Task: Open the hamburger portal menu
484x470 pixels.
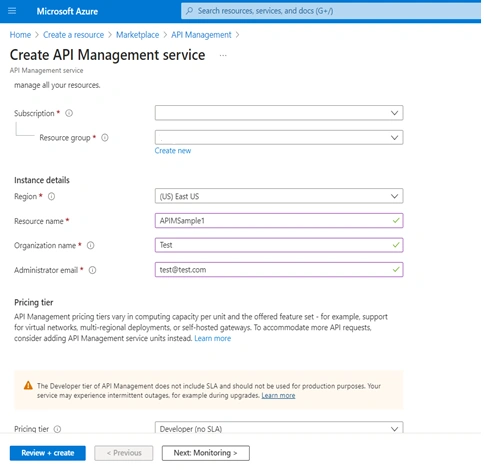Action: pos(12,11)
